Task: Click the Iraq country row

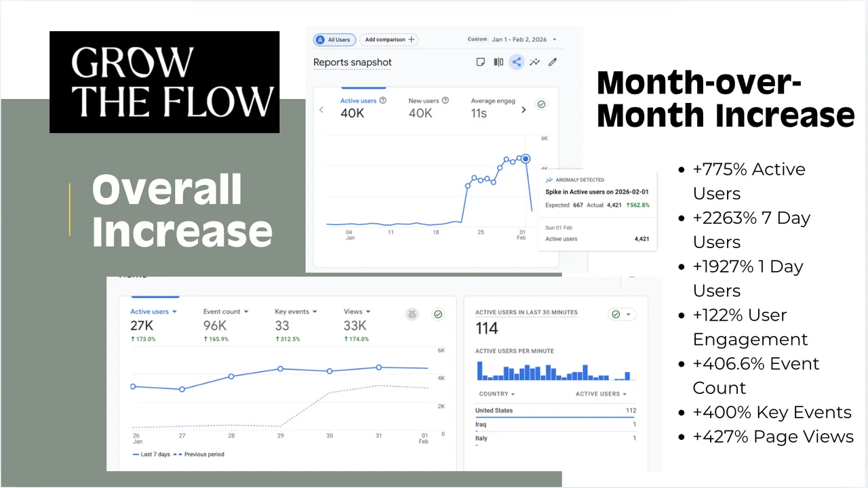Action: [x=555, y=425]
